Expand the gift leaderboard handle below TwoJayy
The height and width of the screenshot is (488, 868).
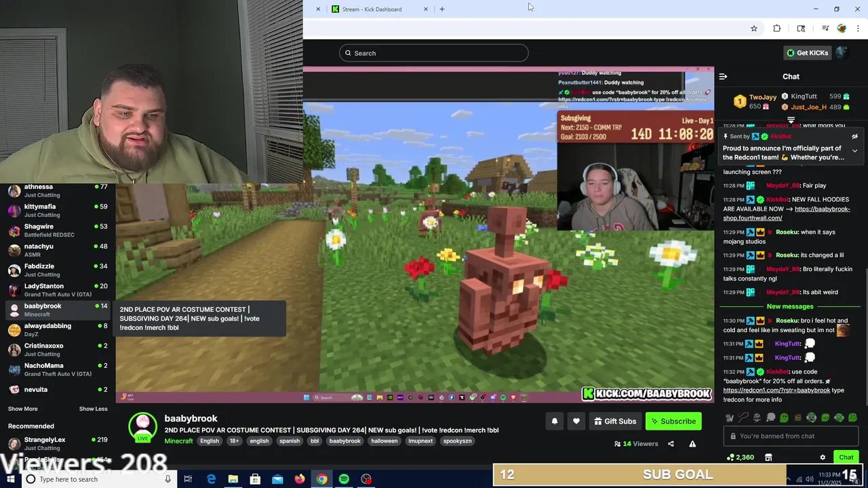[x=791, y=119]
